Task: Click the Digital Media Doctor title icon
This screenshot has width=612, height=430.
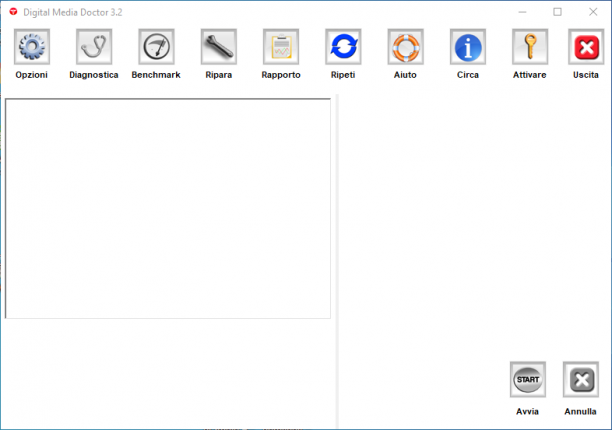Action: point(13,12)
